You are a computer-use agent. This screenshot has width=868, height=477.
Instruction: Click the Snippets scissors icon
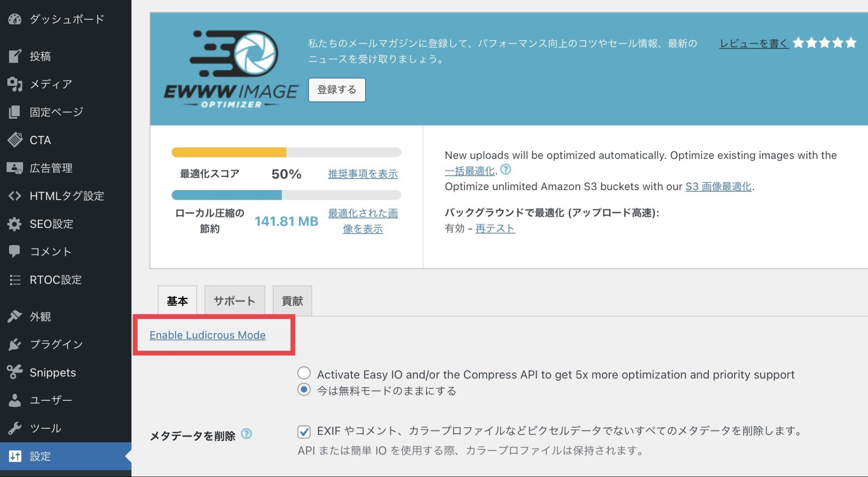tap(15, 372)
